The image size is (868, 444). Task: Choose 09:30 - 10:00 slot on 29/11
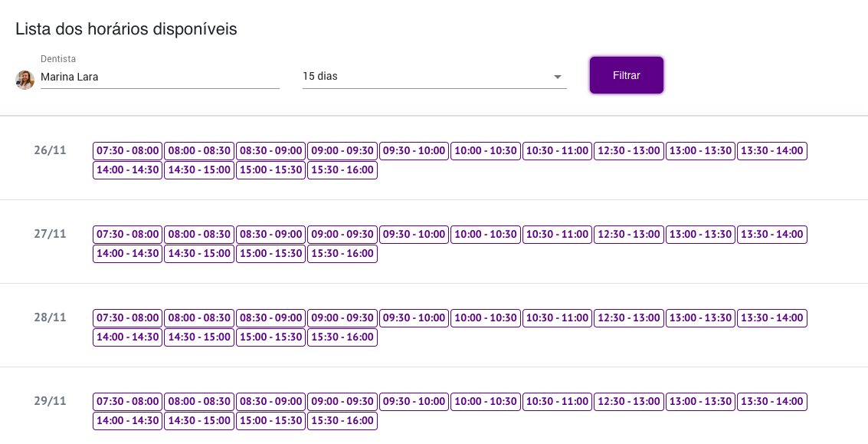414,402
